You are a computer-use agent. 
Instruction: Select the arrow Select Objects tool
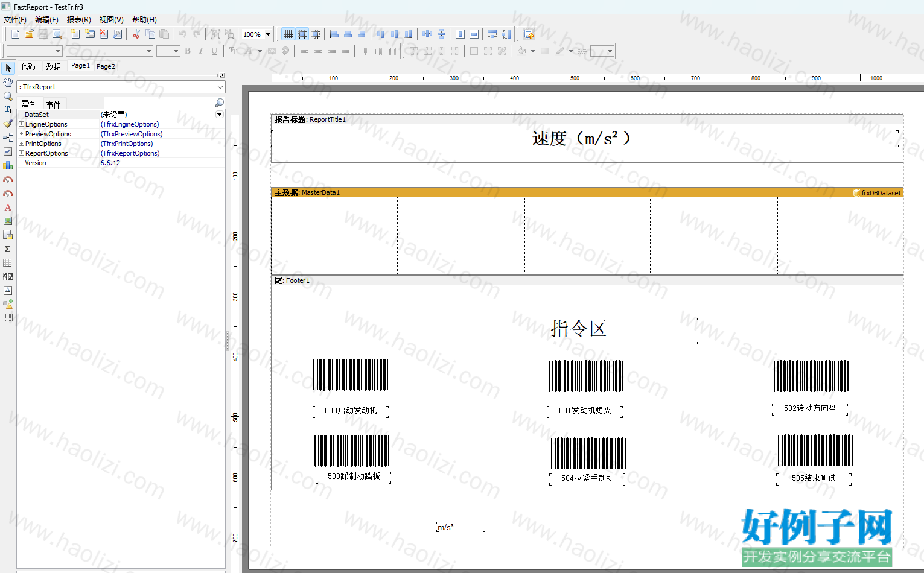tap(8, 68)
